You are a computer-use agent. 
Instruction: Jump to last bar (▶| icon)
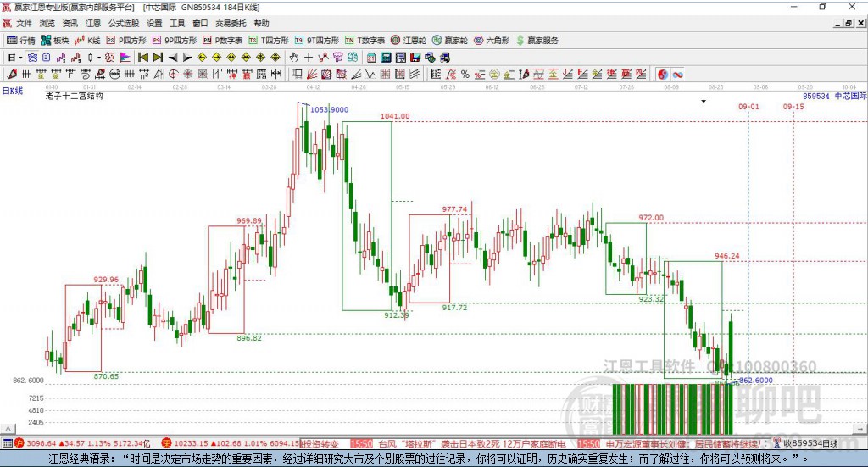click(x=158, y=58)
